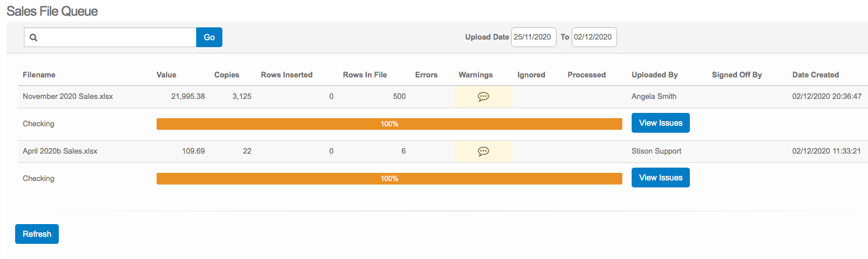Select the November 2020 Sales.xlsx filename
868x259 pixels.
(68, 97)
